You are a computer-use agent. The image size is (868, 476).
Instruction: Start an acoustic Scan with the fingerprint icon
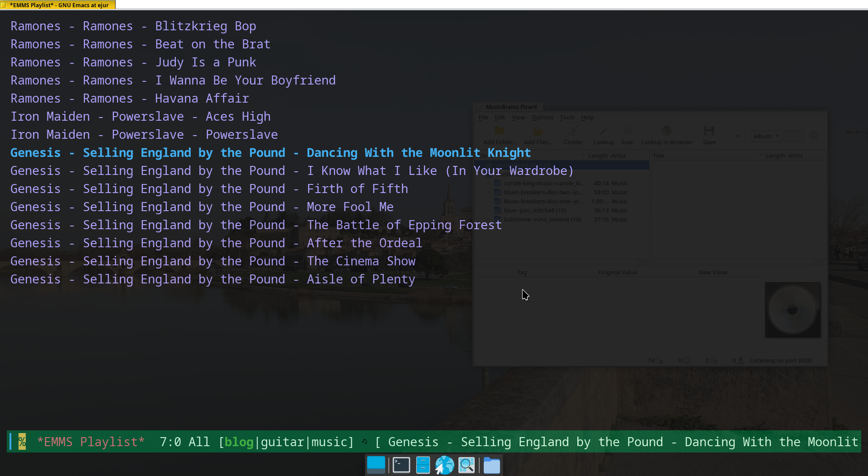[x=628, y=131]
